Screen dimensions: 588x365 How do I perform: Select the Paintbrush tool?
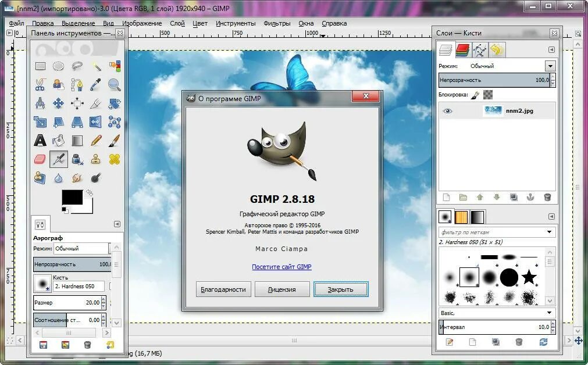pyautogui.click(x=115, y=141)
